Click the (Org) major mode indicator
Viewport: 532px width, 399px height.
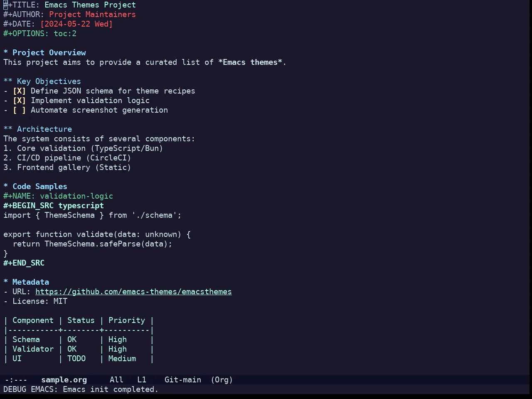[222, 380]
